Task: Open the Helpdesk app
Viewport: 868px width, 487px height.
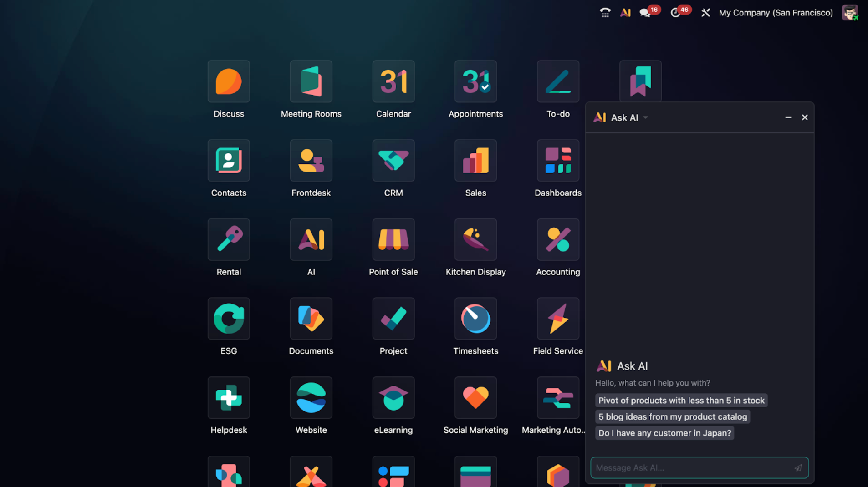Action: (x=229, y=398)
